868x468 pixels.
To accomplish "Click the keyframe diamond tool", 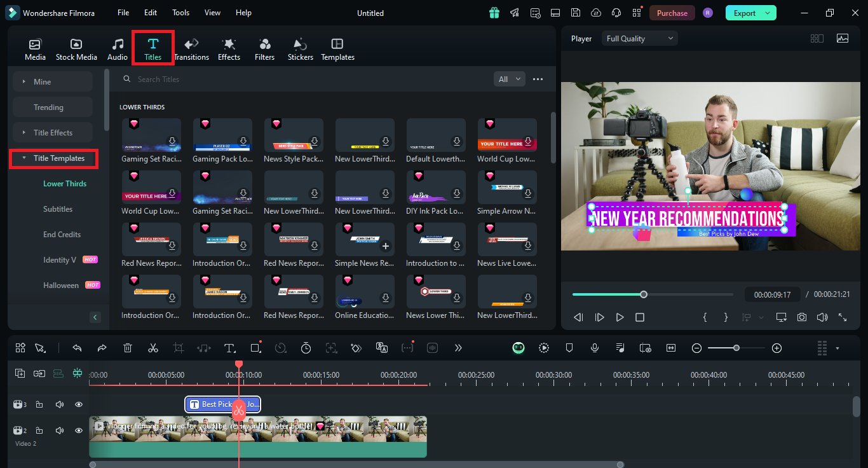I will (356, 348).
